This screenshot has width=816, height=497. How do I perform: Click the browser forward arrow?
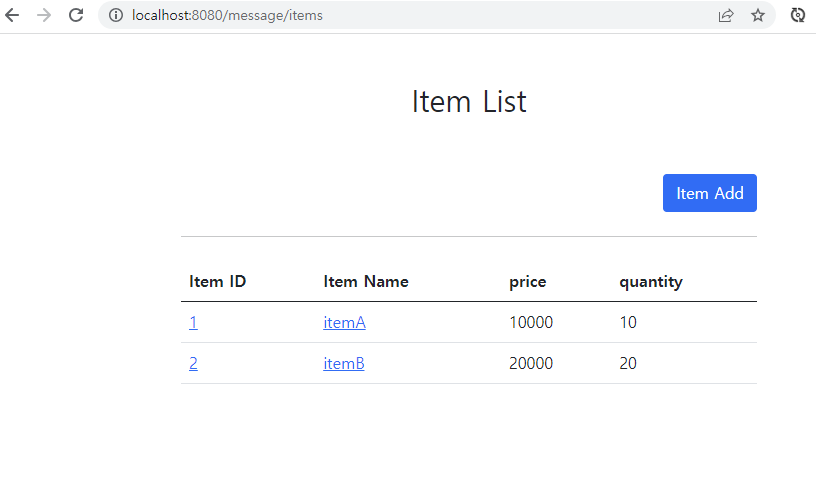pos(44,15)
